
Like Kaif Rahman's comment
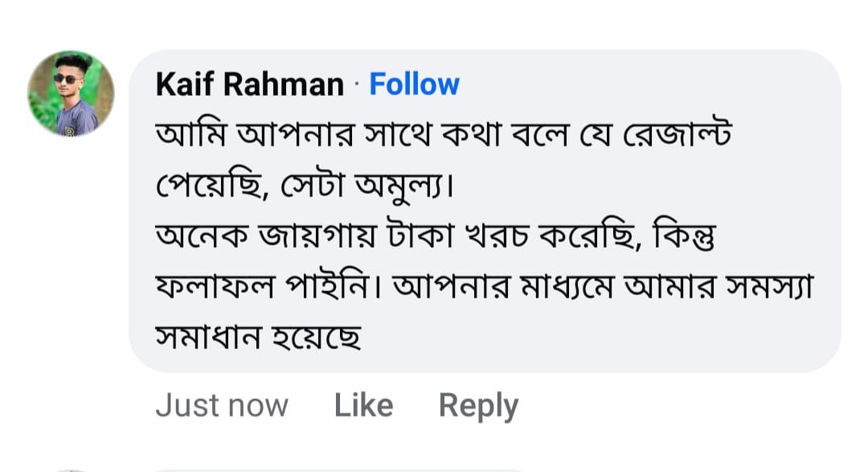click(363, 406)
